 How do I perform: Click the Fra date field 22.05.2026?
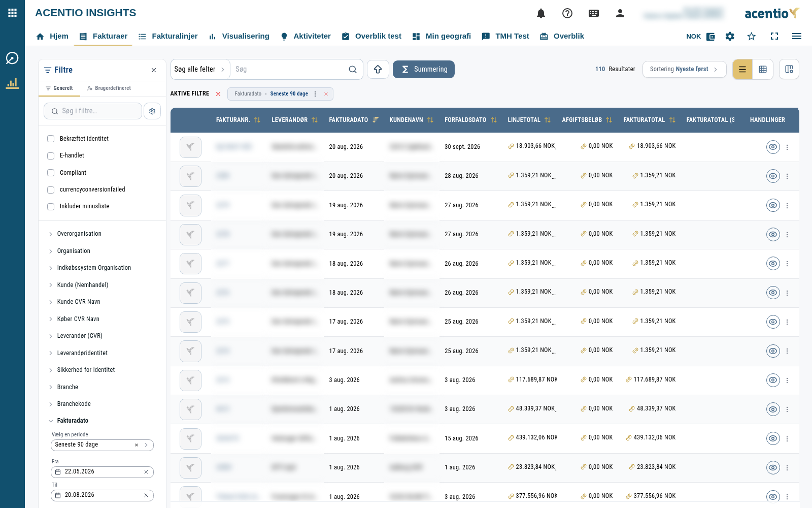click(102, 472)
